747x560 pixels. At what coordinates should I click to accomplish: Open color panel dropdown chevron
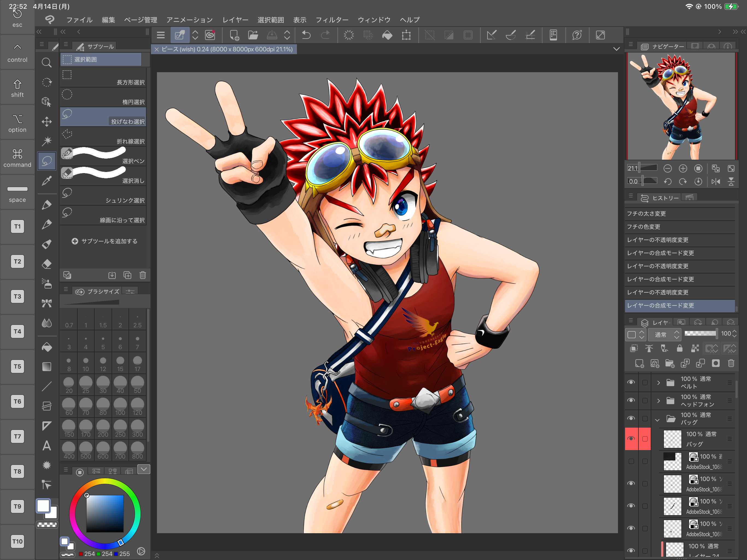pyautogui.click(x=144, y=469)
